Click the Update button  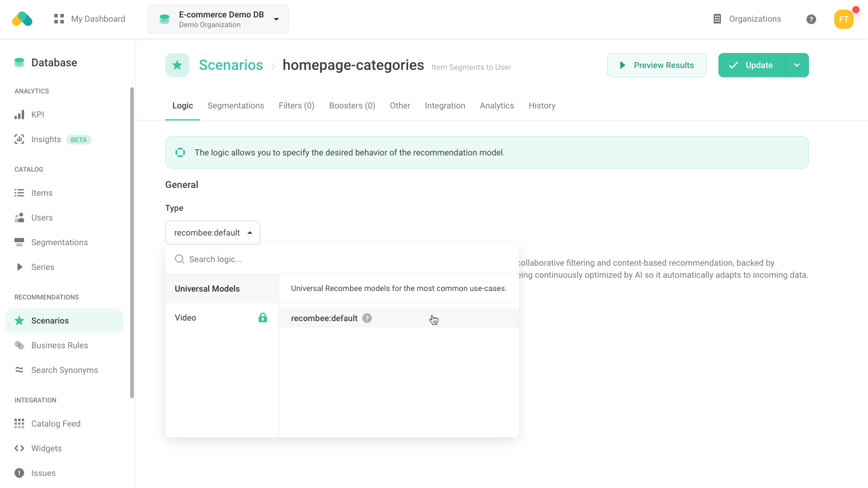tap(752, 65)
